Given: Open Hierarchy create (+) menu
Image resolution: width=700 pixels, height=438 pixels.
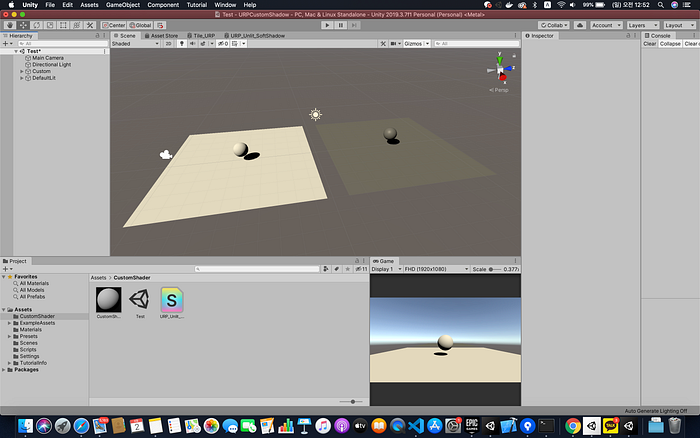Looking at the screenshot, I should 7,43.
